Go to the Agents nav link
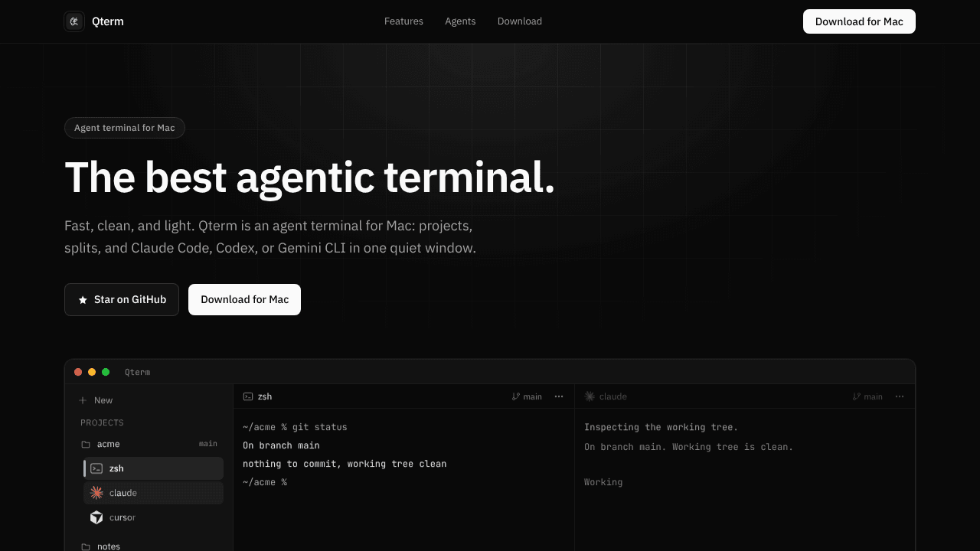This screenshot has height=551, width=980. (x=460, y=21)
